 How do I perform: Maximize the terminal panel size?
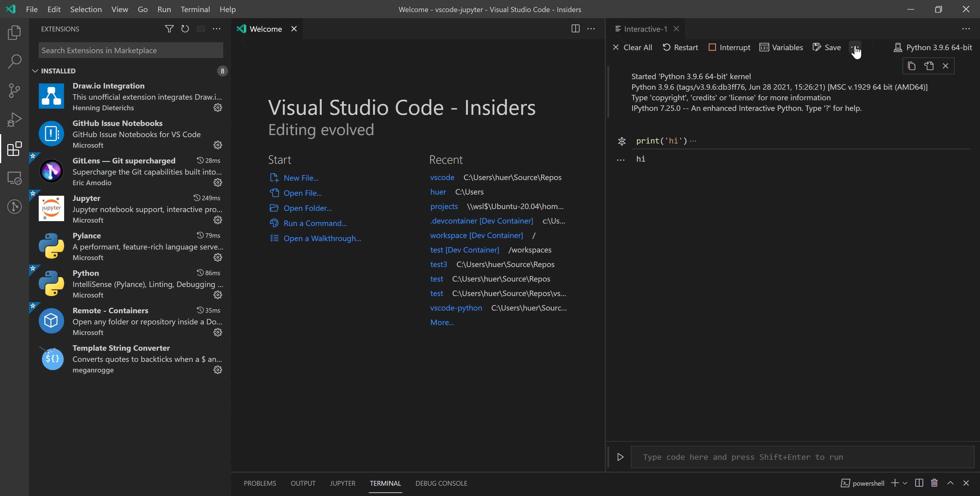pos(950,483)
